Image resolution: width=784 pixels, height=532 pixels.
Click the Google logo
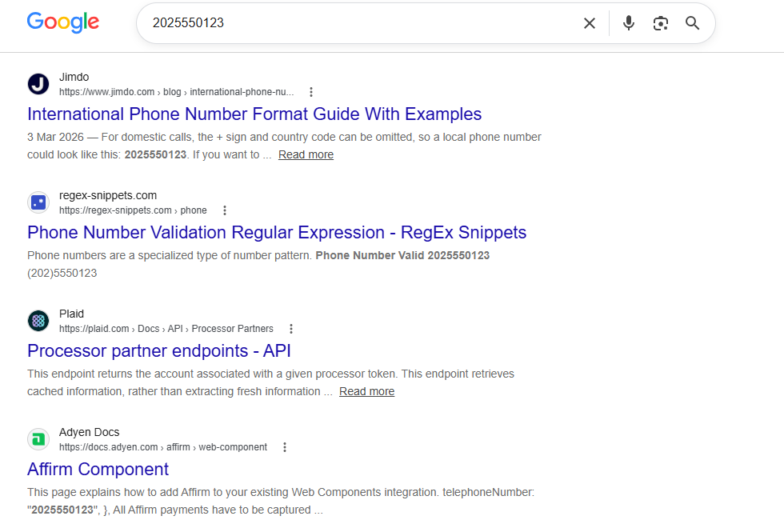pos(63,22)
